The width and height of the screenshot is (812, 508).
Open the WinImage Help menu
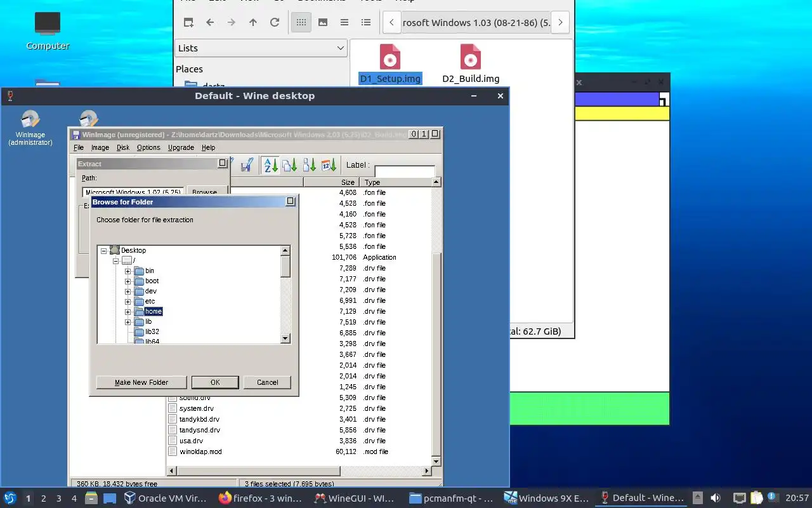208,147
